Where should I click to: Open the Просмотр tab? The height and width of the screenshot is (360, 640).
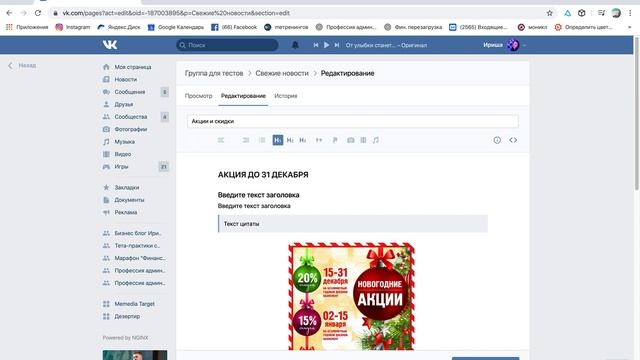pyautogui.click(x=198, y=96)
